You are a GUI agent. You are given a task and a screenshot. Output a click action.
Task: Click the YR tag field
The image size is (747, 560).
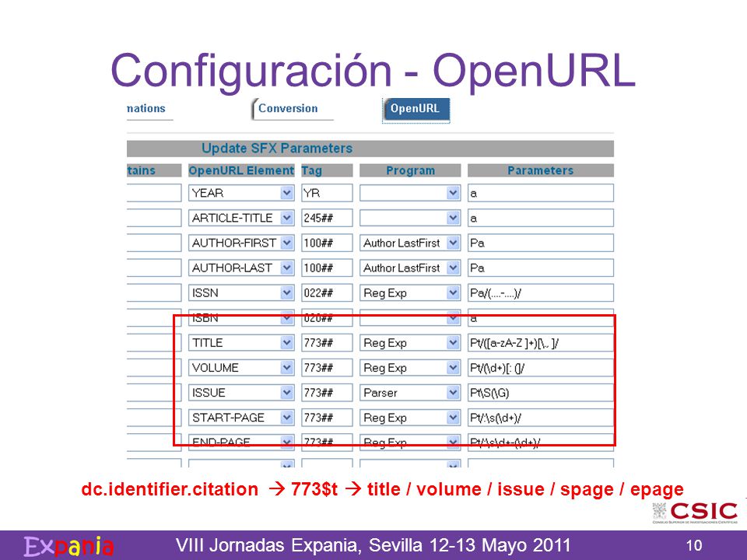coord(327,193)
